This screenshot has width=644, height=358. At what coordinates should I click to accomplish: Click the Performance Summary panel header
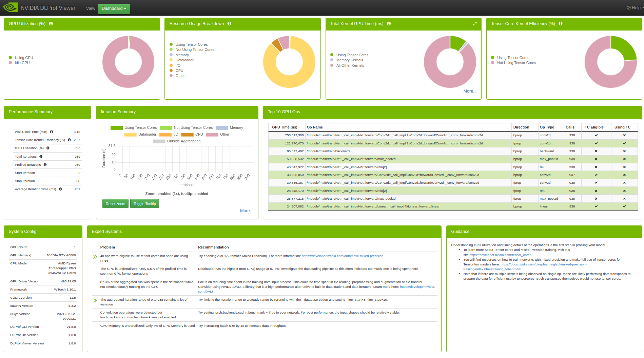point(47,112)
